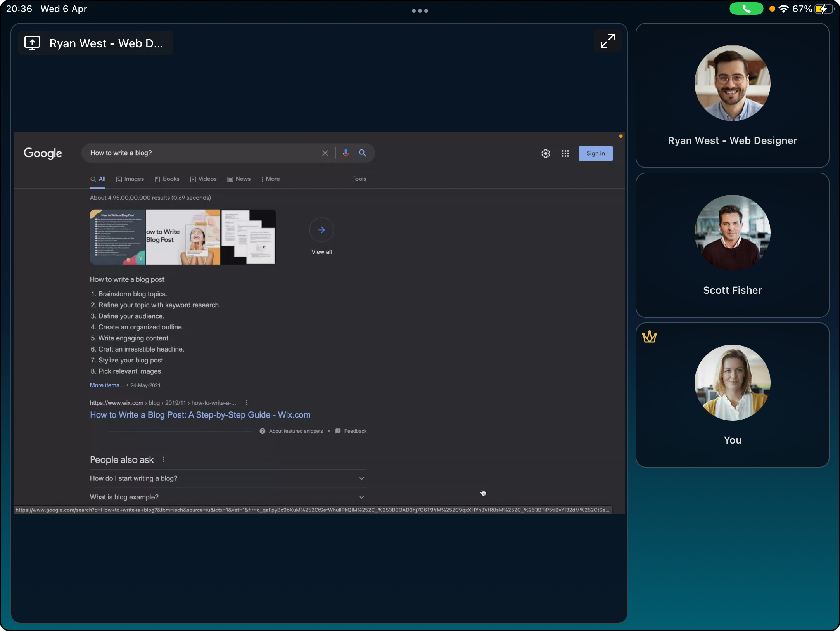Screen dimensions: 840x631
Task: Click the 'More items...' link in snippet
Action: tap(105, 385)
